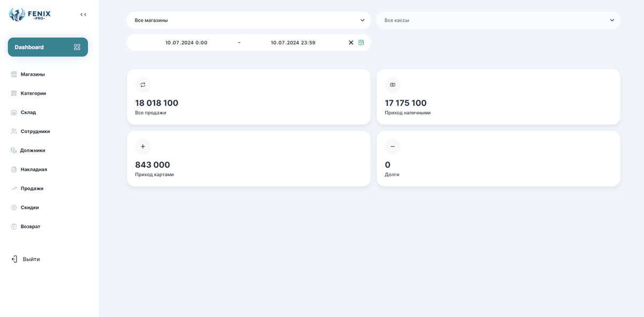Viewport: 644px width, 317px height.
Task: Click the cash icon above Приход наличными
Action: point(392,85)
